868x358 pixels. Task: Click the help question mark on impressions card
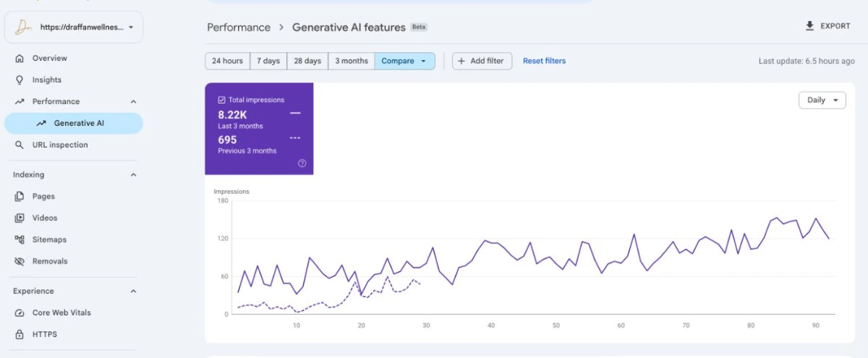302,163
